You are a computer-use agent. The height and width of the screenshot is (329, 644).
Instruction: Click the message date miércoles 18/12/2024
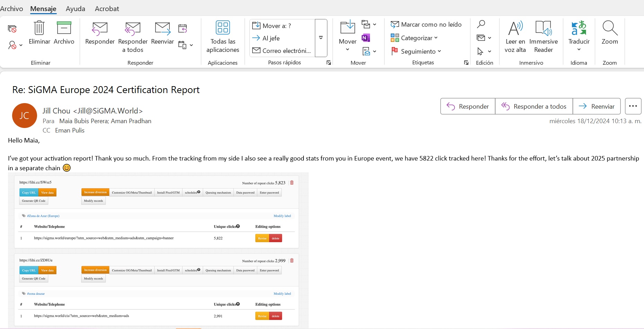(595, 121)
